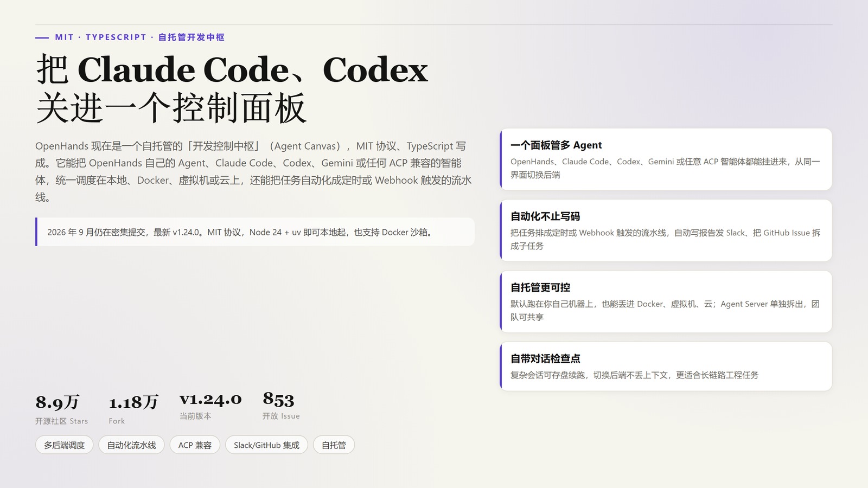The width and height of the screenshot is (868, 488).
Task: Click the 853 open issue count
Action: [x=278, y=400]
